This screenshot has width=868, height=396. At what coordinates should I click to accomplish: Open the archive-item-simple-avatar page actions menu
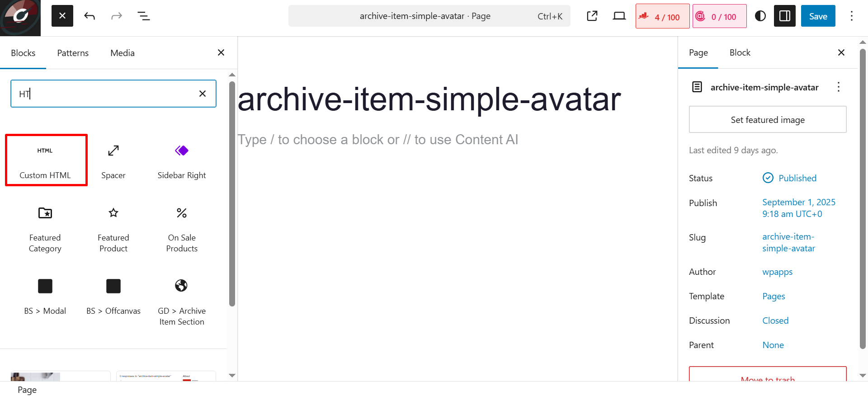tap(839, 87)
